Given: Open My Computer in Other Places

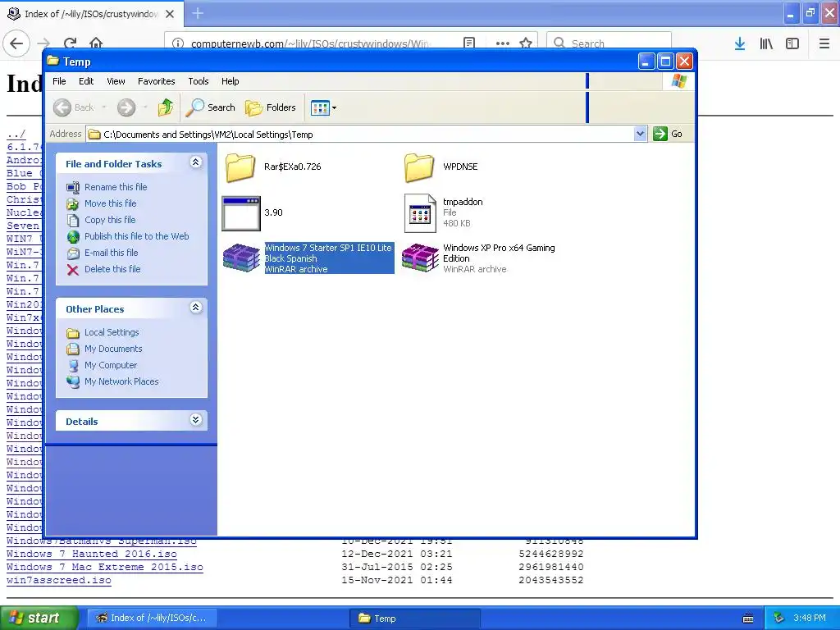Looking at the screenshot, I should 111,365.
